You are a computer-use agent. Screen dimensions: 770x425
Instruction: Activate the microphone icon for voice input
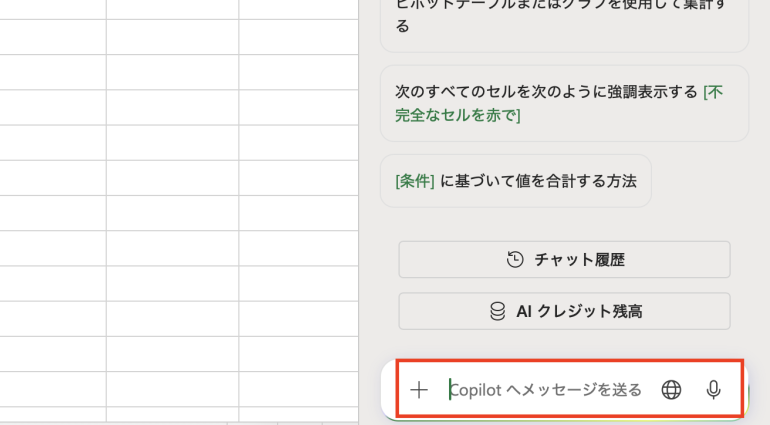(x=714, y=390)
